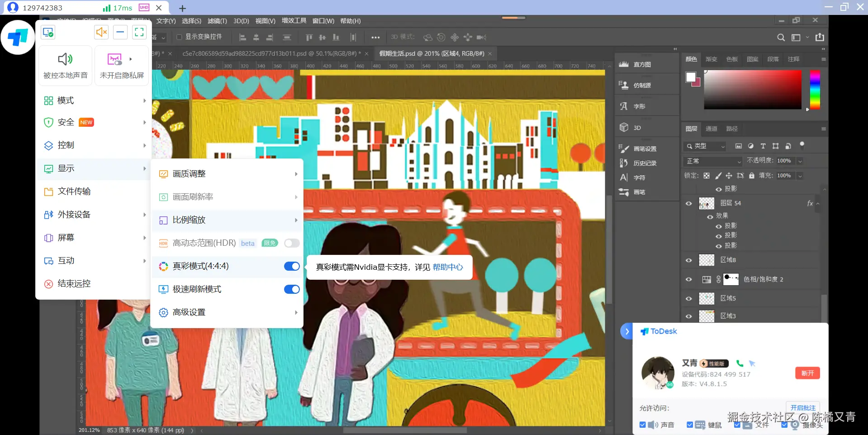Select the 区域8 layer thumbnail

click(707, 260)
